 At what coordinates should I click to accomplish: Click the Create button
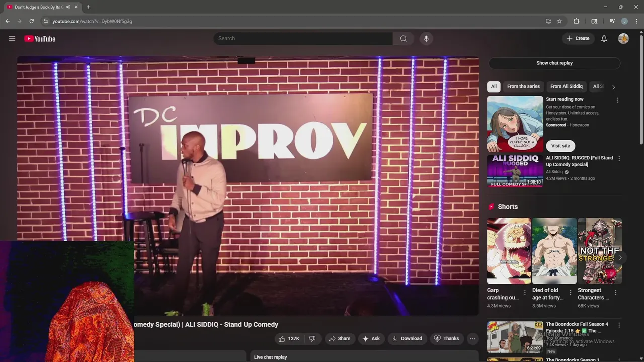point(578,39)
